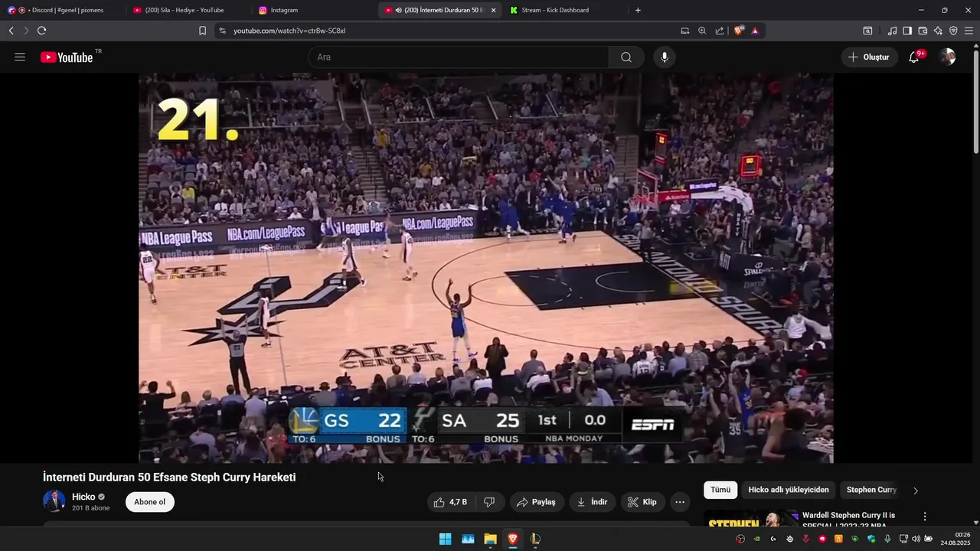Click the video player to pause
The image size is (980, 551).
point(485,268)
